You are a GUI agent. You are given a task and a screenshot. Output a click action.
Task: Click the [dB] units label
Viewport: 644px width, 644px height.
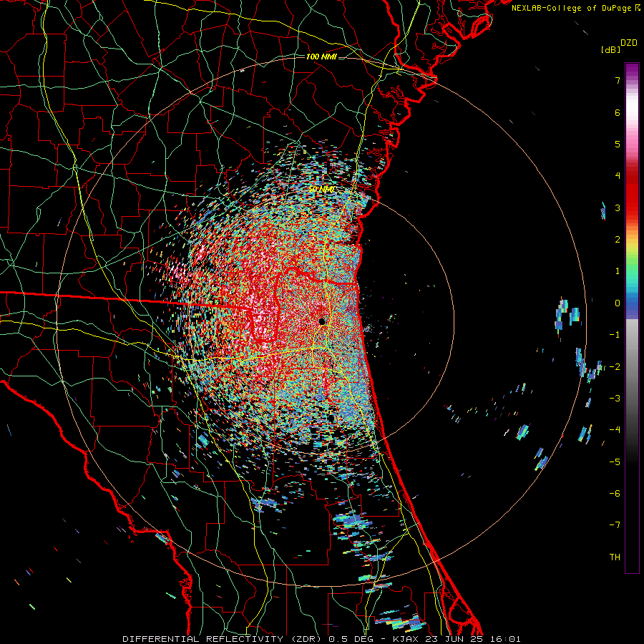611,49
